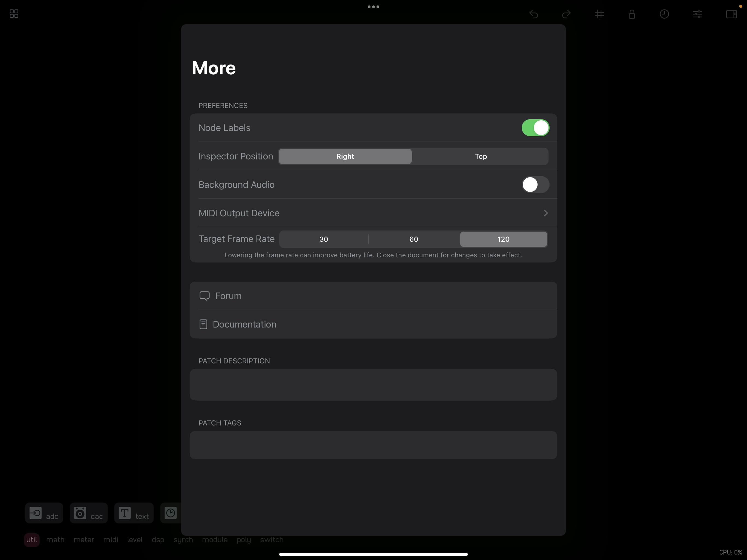The image size is (747, 560).
Task: Switch to the math node category
Action: coord(56,539)
